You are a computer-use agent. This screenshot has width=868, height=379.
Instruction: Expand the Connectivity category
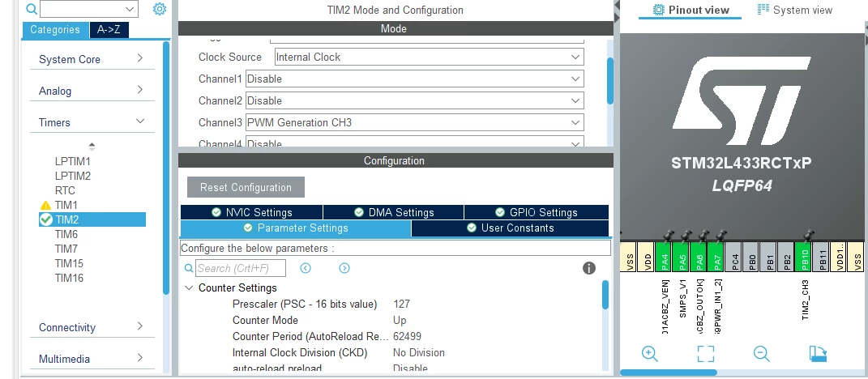[x=92, y=327]
